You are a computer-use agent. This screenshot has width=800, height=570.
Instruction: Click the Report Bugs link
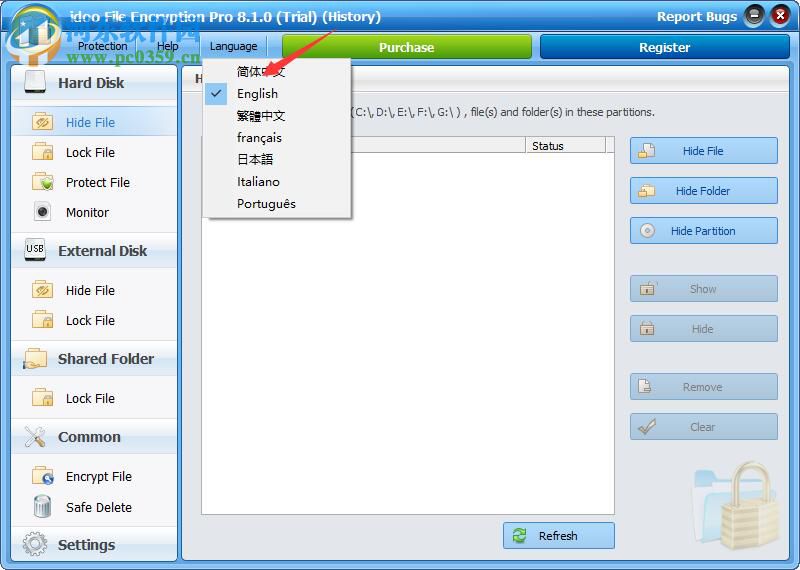coord(696,17)
